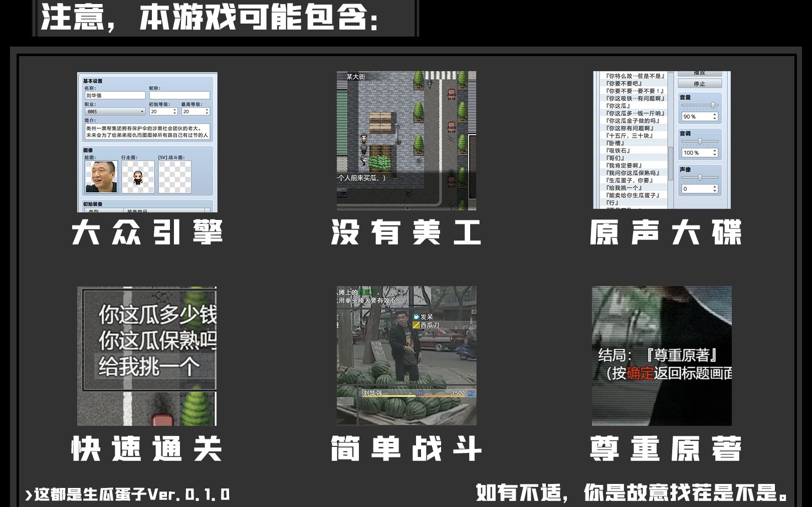Click the 名称 field containing 刘华强
Screen dimensions: 812x507
115,95
